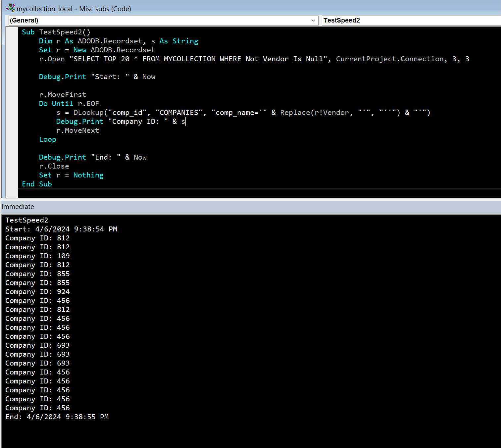Viewport: 501px width, 448px height.
Task: Toggle breakpoint in margin beside DLookup line
Action: [x=13, y=113]
